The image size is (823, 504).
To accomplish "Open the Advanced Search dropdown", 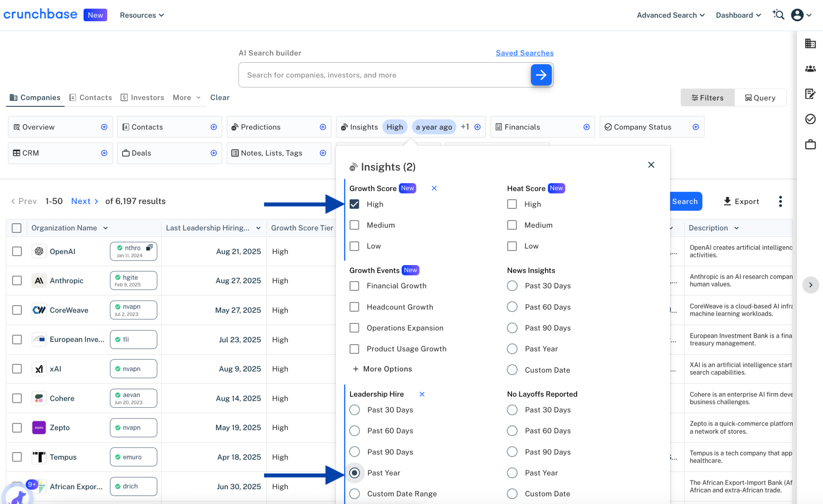I will point(670,15).
